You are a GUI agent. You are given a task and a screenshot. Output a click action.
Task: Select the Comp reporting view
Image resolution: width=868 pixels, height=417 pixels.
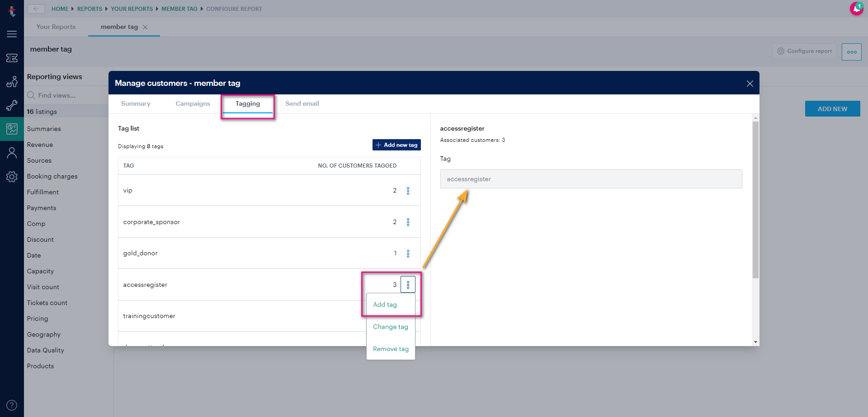tap(36, 224)
